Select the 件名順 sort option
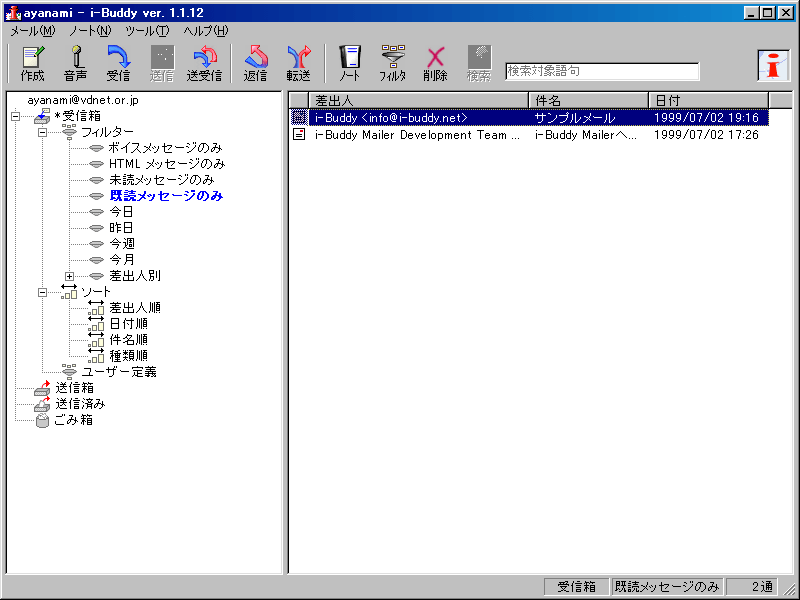Screen dimensions: 800x600 [x=129, y=340]
